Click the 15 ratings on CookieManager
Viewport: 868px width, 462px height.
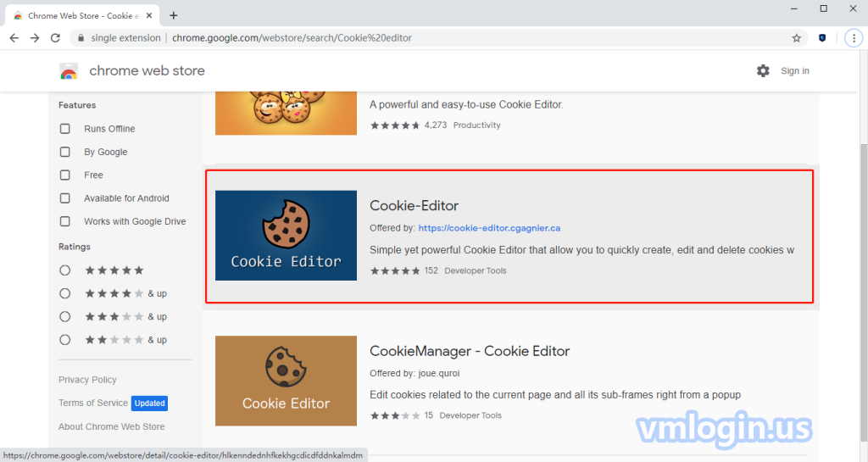[428, 415]
